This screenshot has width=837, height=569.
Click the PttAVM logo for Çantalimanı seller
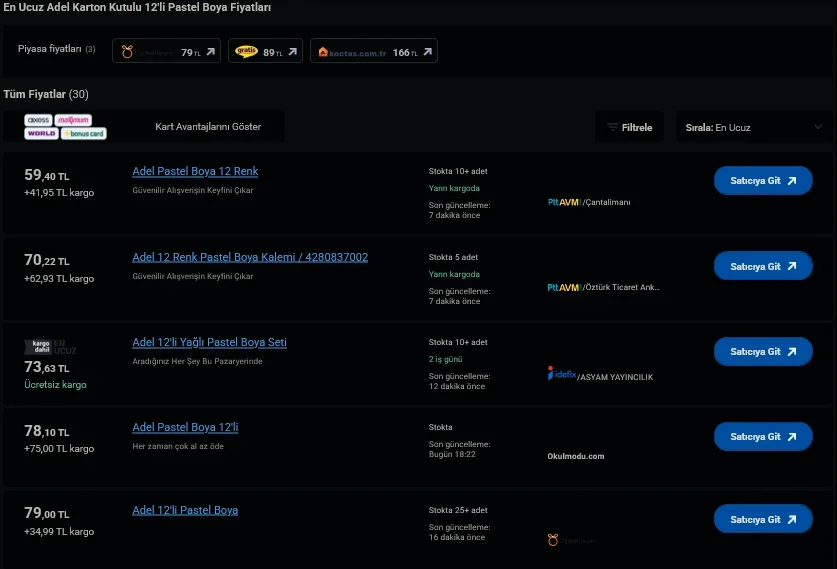[564, 202]
